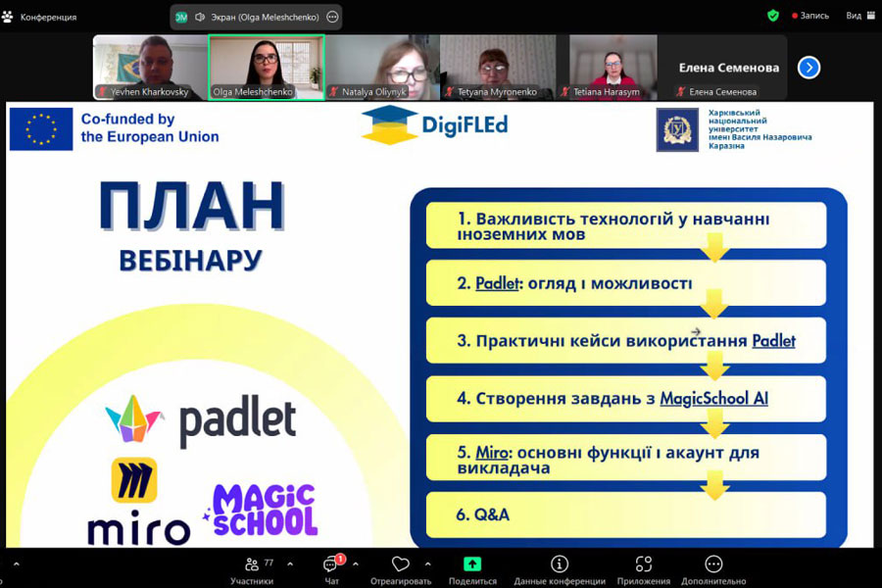Open the MagicSchool AI link in item 4
882x588 pixels.
713,399
